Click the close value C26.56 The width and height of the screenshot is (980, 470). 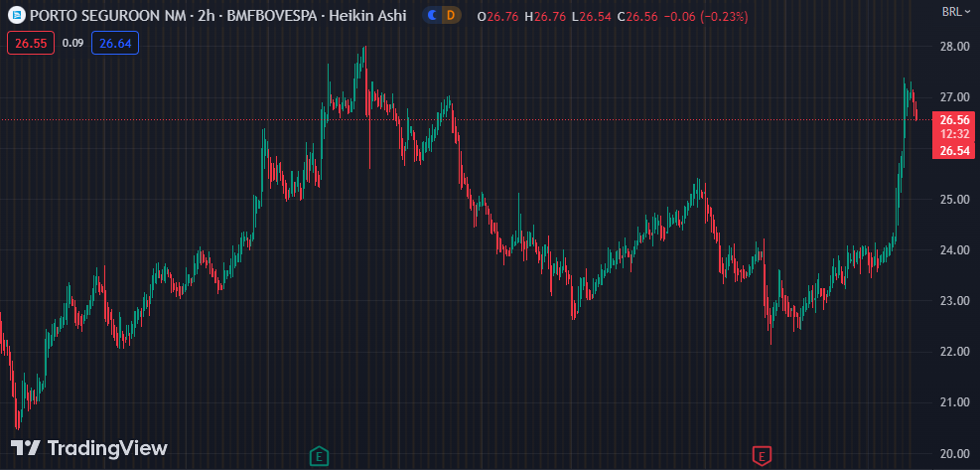637,16
